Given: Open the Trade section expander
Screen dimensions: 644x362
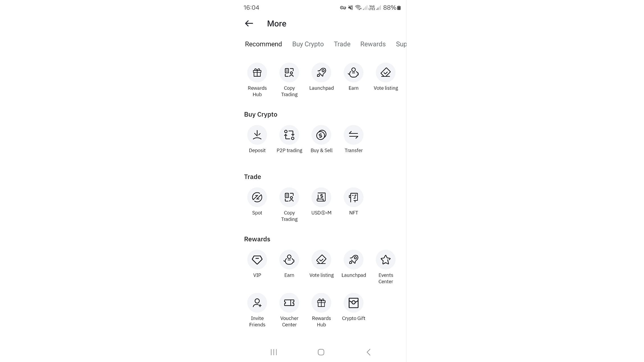Looking at the screenshot, I should (253, 176).
